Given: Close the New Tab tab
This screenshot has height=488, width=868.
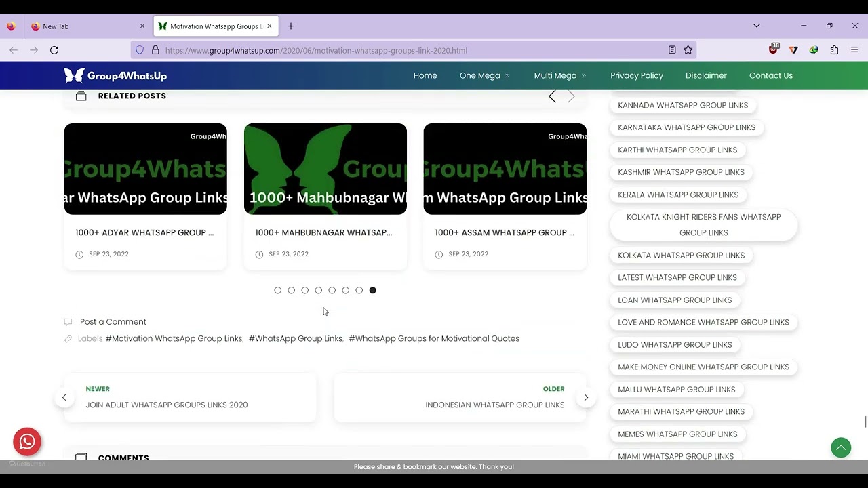Looking at the screenshot, I should (x=142, y=26).
